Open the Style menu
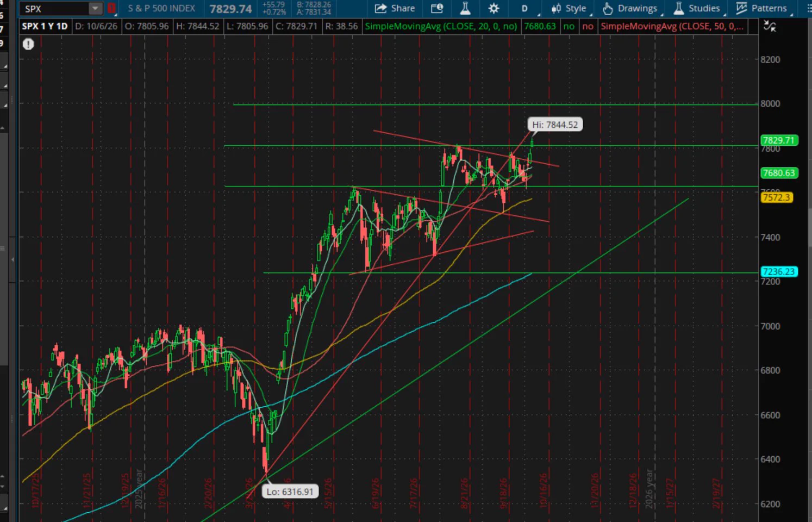Screen dimensions: 812x522 click(x=569, y=8)
